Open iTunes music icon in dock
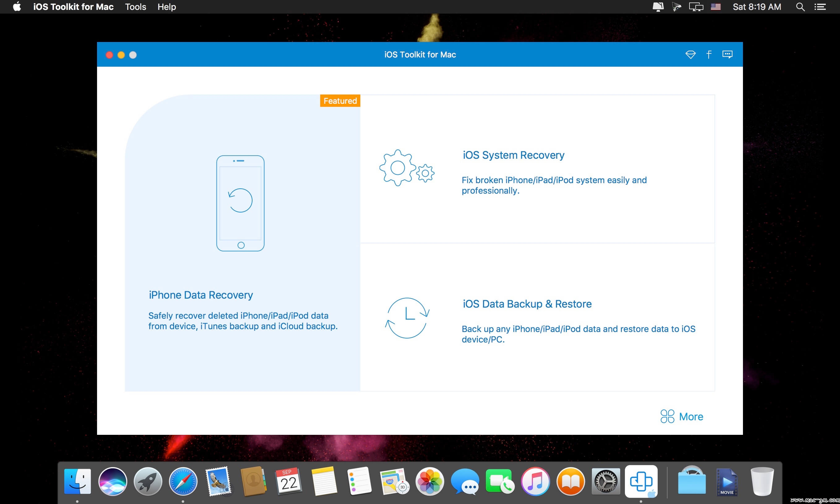This screenshot has width=840, height=504. [535, 481]
